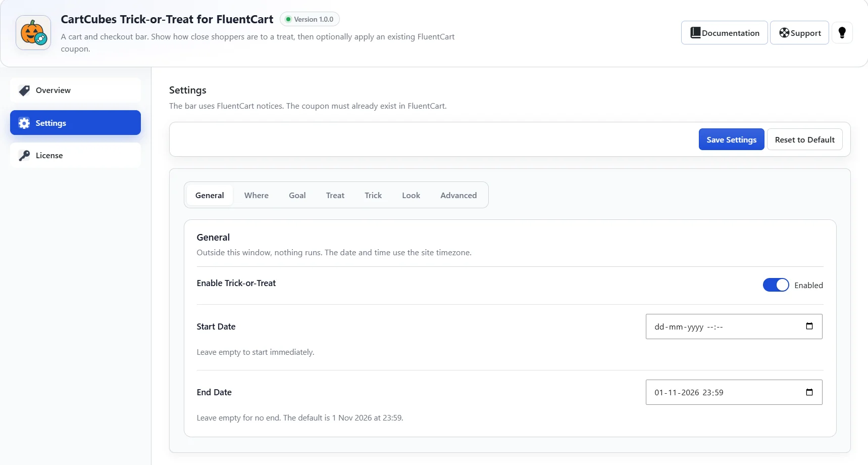Switch to the Advanced tab
The image size is (868, 465).
pos(458,195)
